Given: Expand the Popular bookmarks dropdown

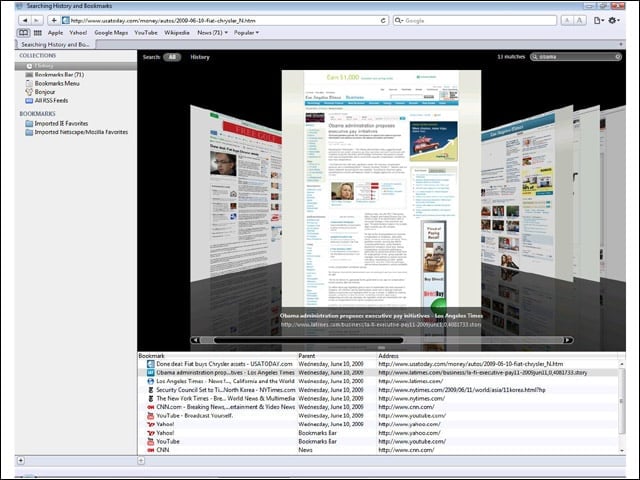Looking at the screenshot, I should click(246, 33).
